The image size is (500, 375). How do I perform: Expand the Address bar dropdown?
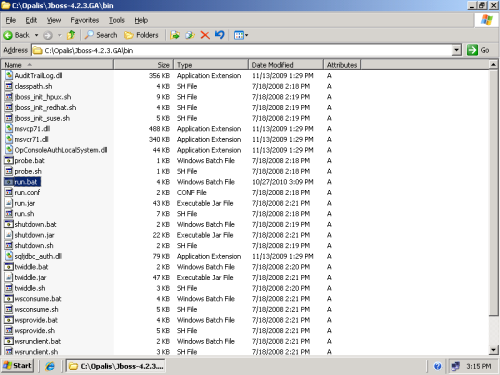click(457, 50)
